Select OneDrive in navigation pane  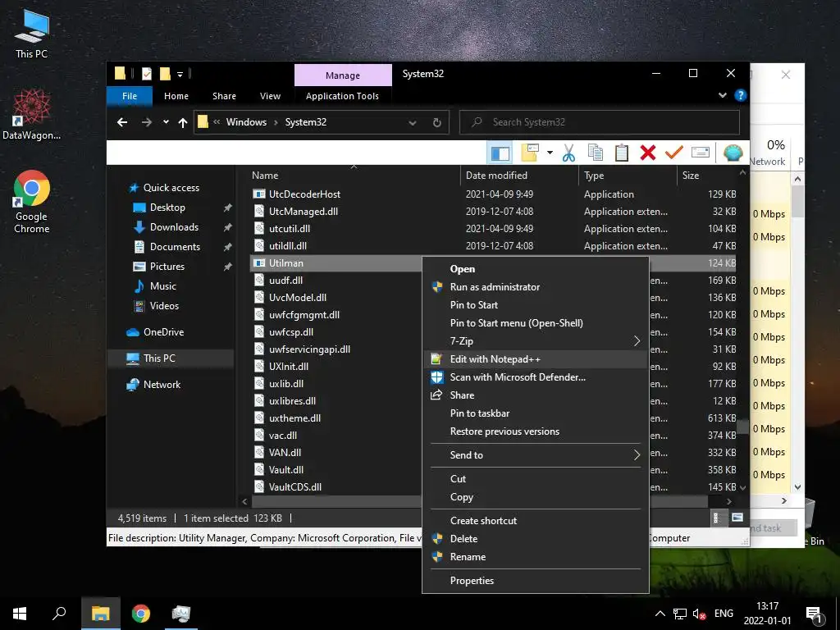(163, 332)
